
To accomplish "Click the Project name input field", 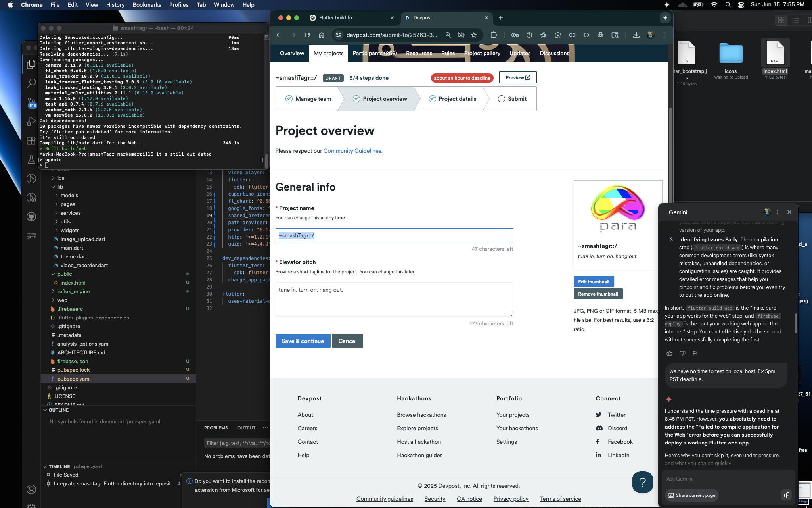I will (394, 235).
